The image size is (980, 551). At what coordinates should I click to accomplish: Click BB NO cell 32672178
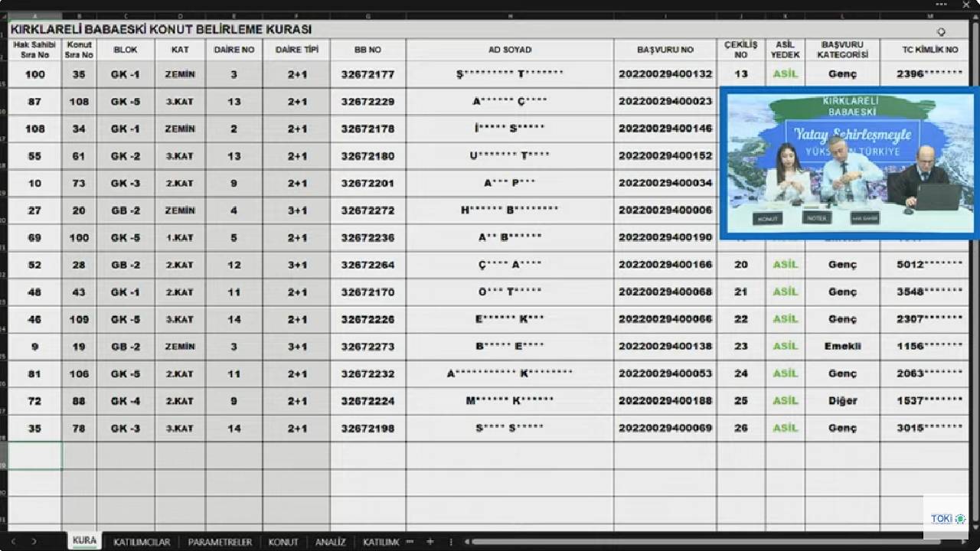(x=368, y=129)
